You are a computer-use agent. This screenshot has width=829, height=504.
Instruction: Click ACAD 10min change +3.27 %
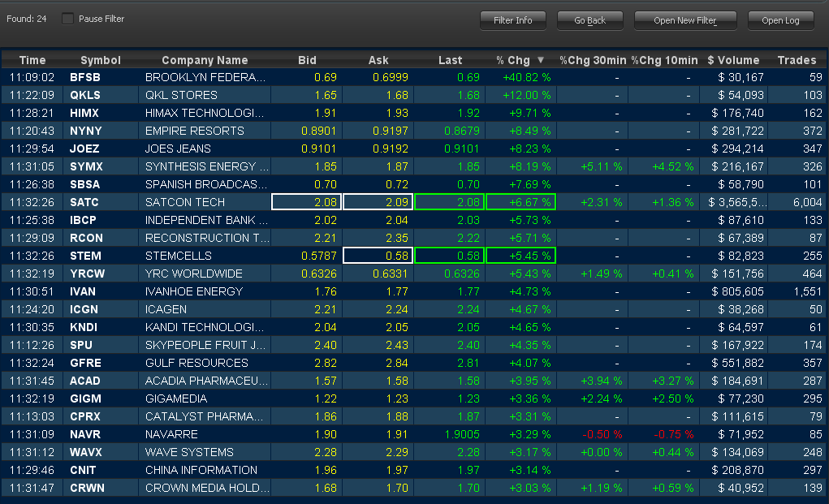click(x=673, y=381)
